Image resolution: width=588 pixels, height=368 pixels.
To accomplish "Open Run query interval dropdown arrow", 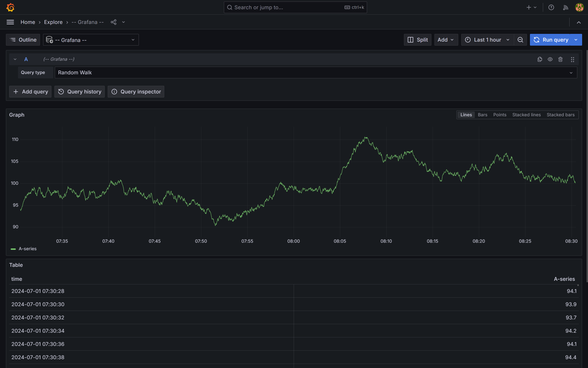I will (x=576, y=40).
